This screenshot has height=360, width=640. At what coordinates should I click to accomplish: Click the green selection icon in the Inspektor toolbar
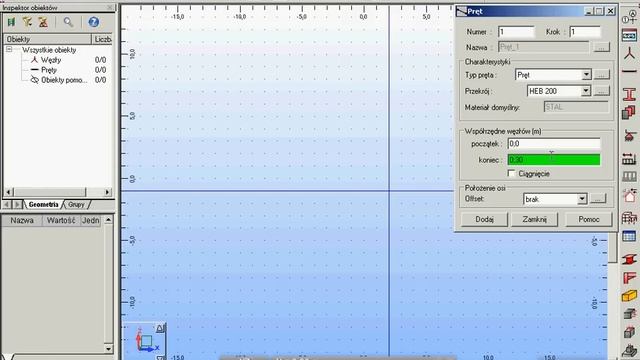tap(11, 22)
